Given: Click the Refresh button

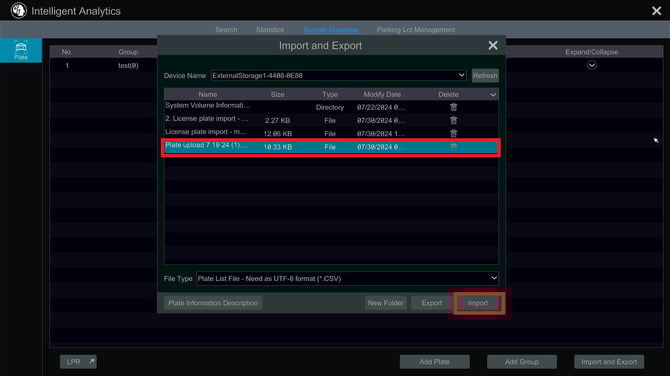Looking at the screenshot, I should coord(485,76).
